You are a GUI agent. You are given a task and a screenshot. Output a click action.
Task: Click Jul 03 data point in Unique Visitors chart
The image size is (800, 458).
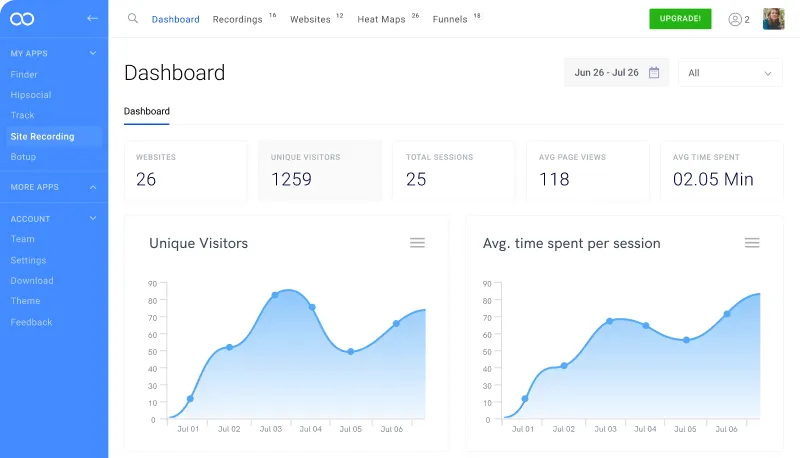point(275,295)
